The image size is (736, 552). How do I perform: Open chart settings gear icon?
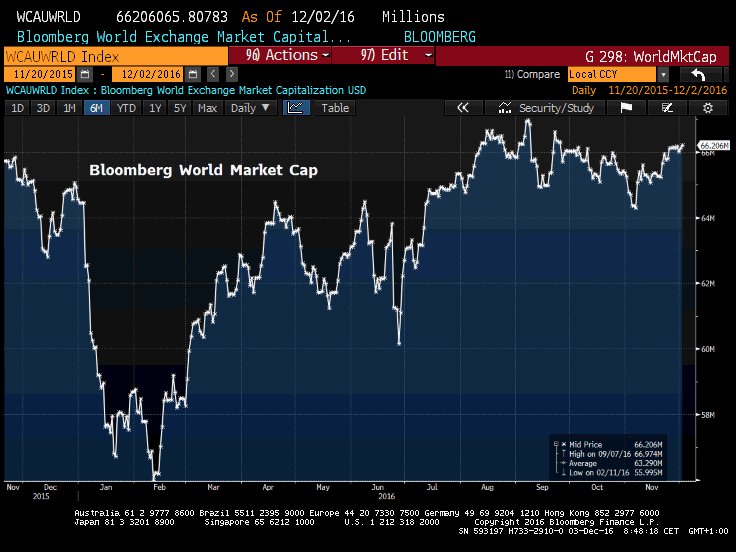tap(708, 108)
